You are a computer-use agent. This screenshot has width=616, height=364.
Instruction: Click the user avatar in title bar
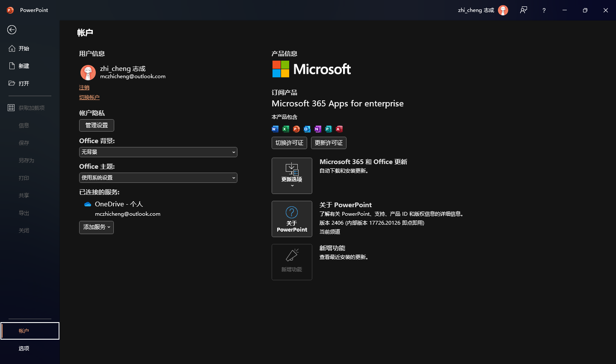(503, 10)
